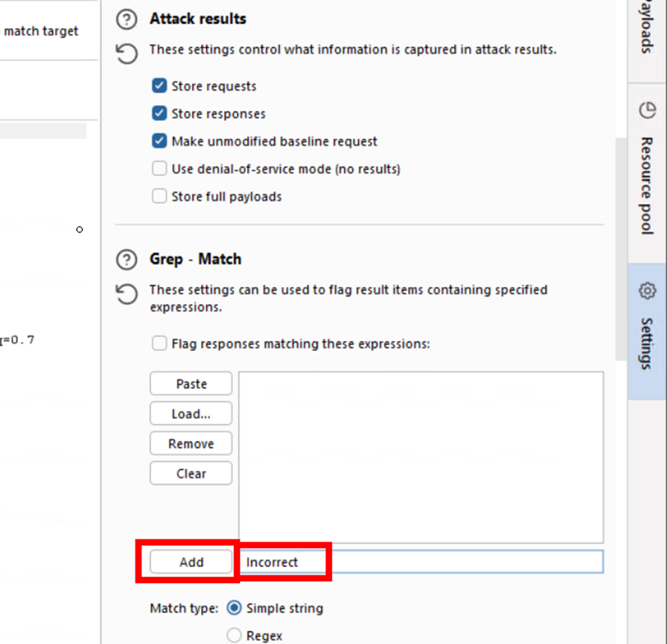
Task: Click the Paste button
Action: click(191, 383)
